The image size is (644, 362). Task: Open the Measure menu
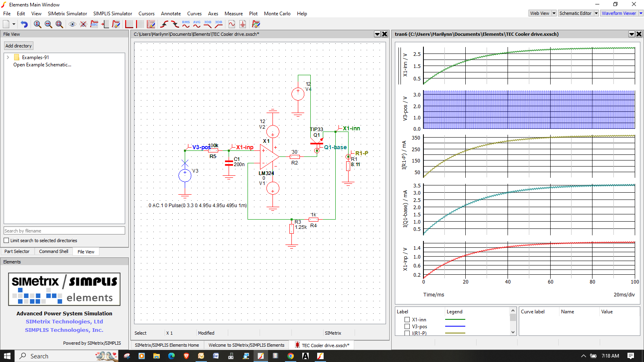(234, 14)
